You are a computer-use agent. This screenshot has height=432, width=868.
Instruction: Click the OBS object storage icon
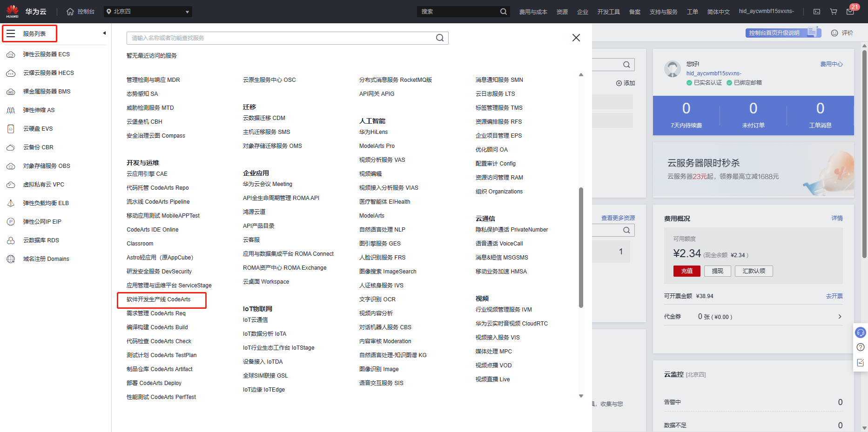tap(11, 166)
